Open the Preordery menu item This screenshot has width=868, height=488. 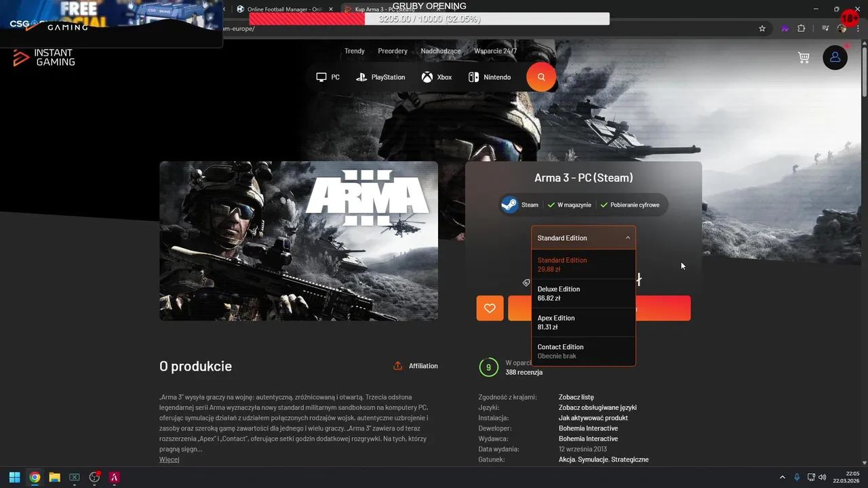(393, 51)
